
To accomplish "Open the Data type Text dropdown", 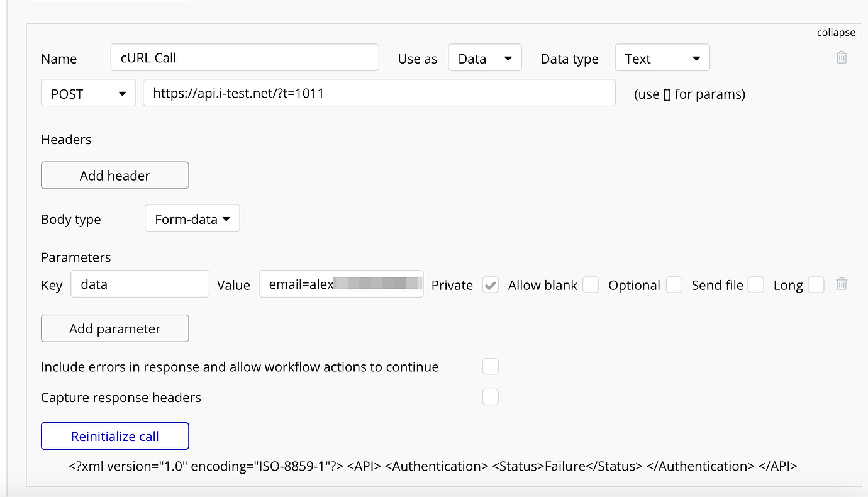I will tap(662, 57).
